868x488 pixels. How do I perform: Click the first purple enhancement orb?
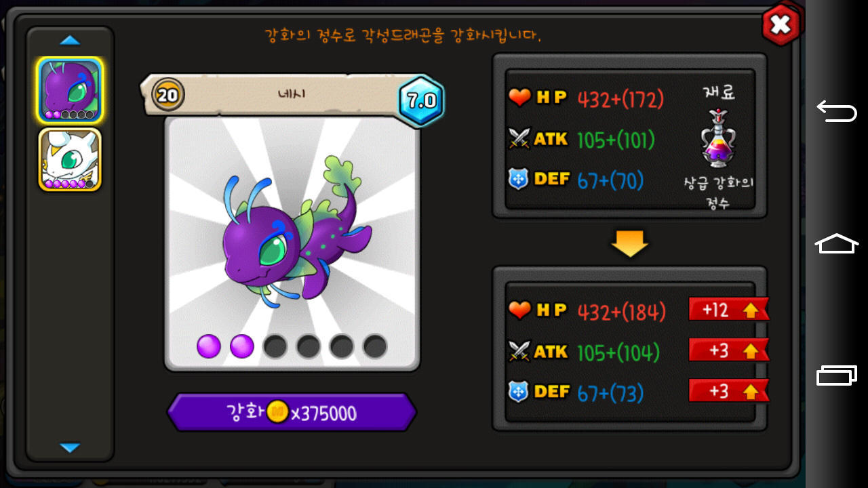pos(209,346)
